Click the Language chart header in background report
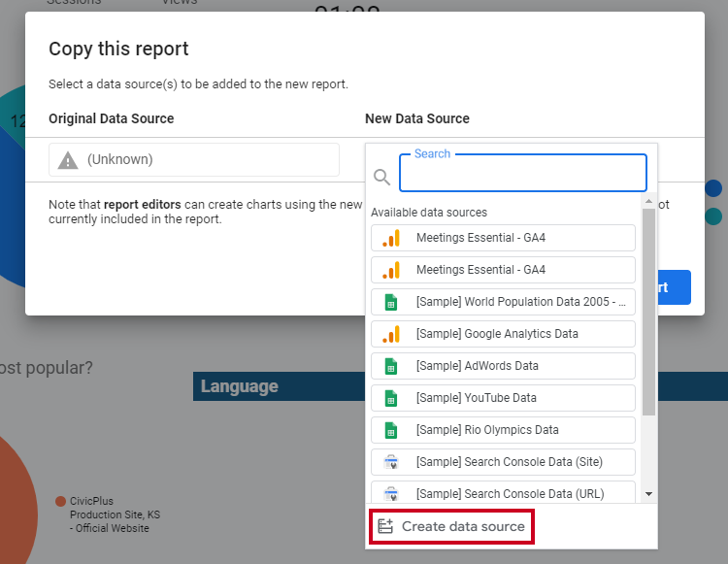 coord(279,386)
